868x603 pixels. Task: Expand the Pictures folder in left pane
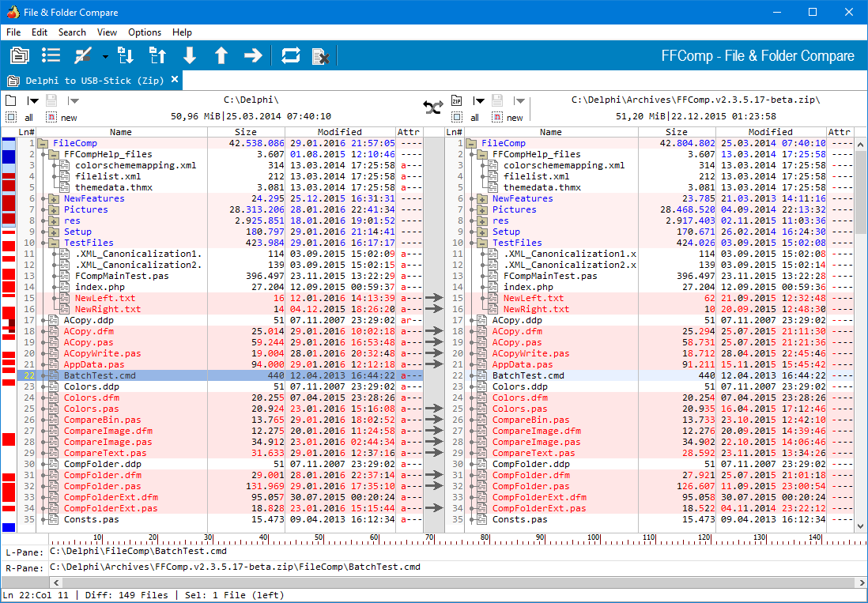tap(54, 210)
